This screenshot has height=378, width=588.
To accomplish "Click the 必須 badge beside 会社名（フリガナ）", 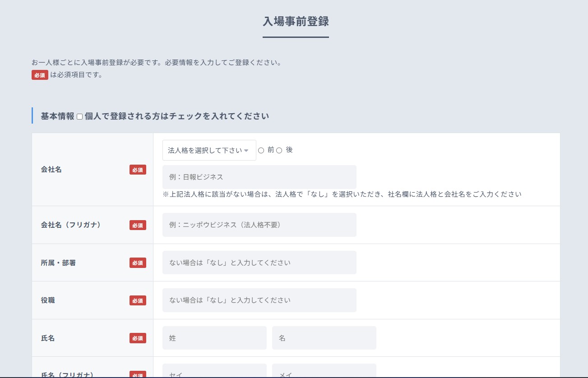I will (x=138, y=225).
